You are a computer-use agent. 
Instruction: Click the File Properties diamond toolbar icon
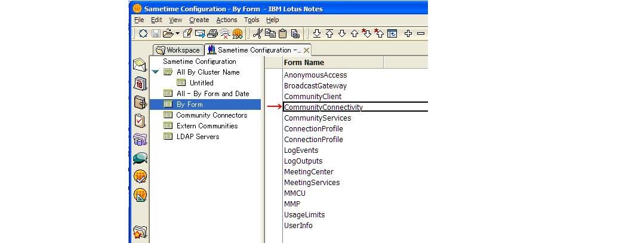point(143,33)
